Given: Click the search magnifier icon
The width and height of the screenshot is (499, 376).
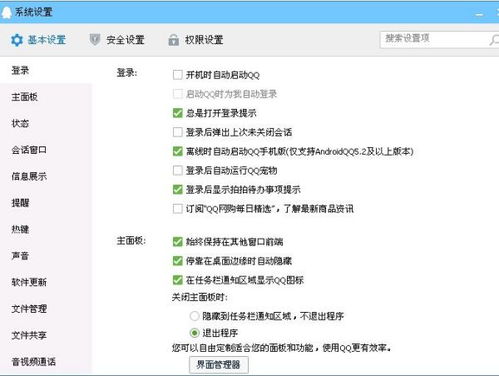Looking at the screenshot, I should [x=494, y=40].
